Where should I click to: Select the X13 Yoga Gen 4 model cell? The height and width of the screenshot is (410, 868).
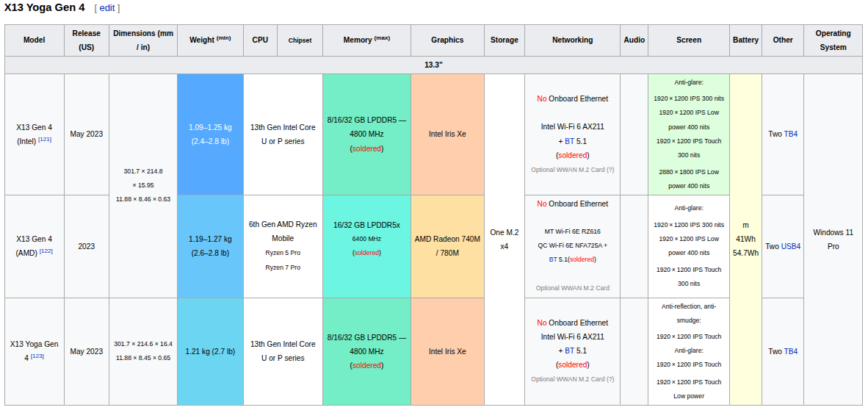(x=35, y=351)
